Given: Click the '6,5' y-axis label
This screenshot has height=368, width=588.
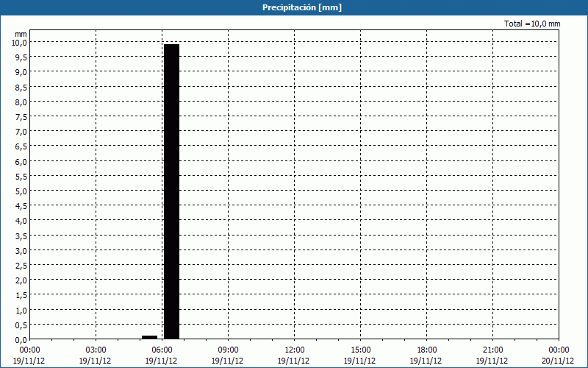Looking at the screenshot, I should tap(21, 146).
